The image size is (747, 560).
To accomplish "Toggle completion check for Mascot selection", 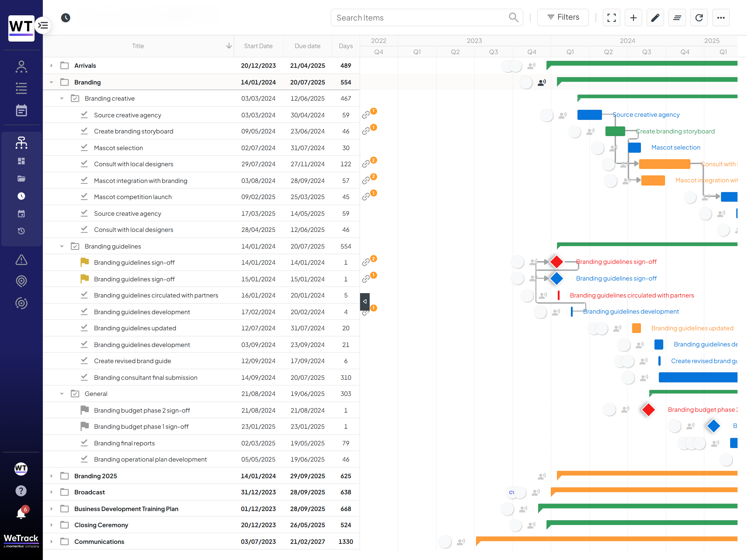I will pos(84,148).
